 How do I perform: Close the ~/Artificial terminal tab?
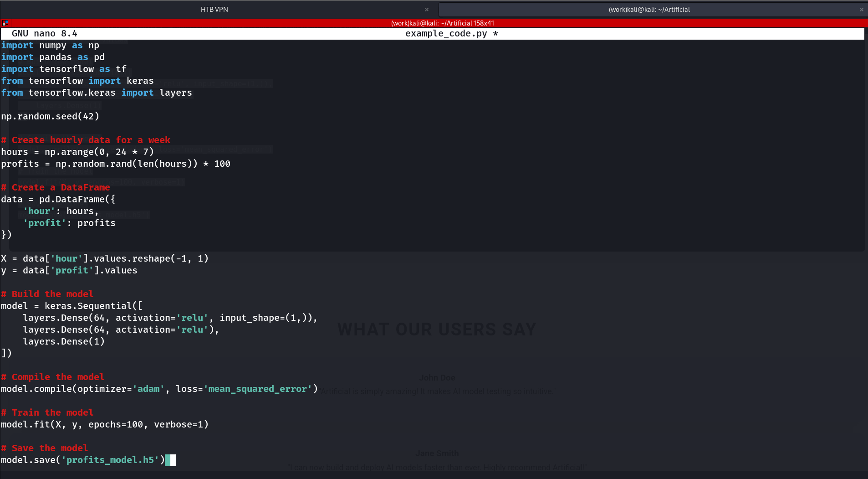click(861, 10)
